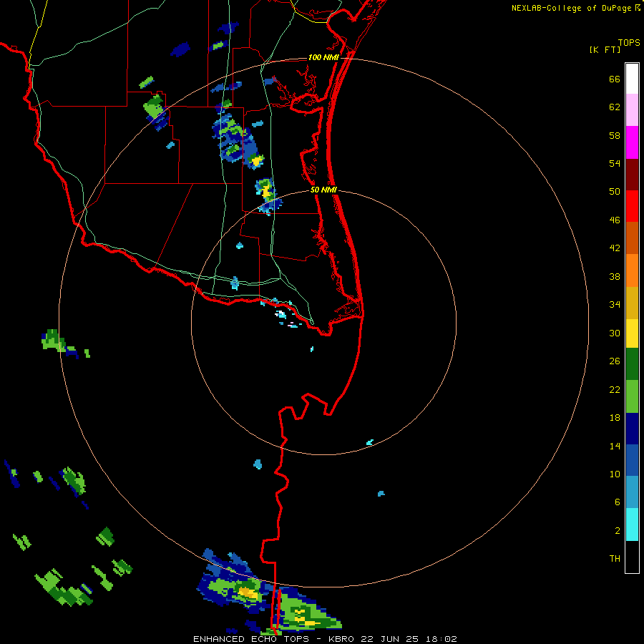644x644 pixels.
Task: Click the 50 NMI range ring label
Action: tap(323, 190)
